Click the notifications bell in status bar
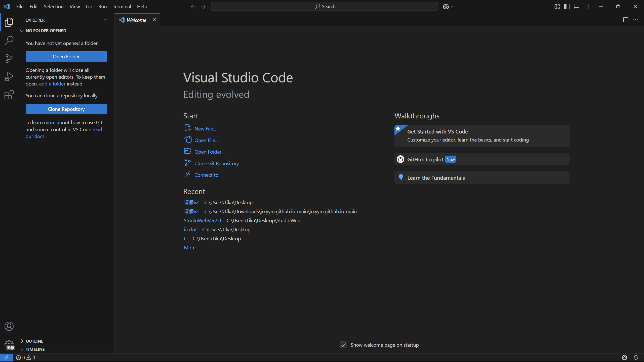This screenshot has width=644, height=362. 636,357
